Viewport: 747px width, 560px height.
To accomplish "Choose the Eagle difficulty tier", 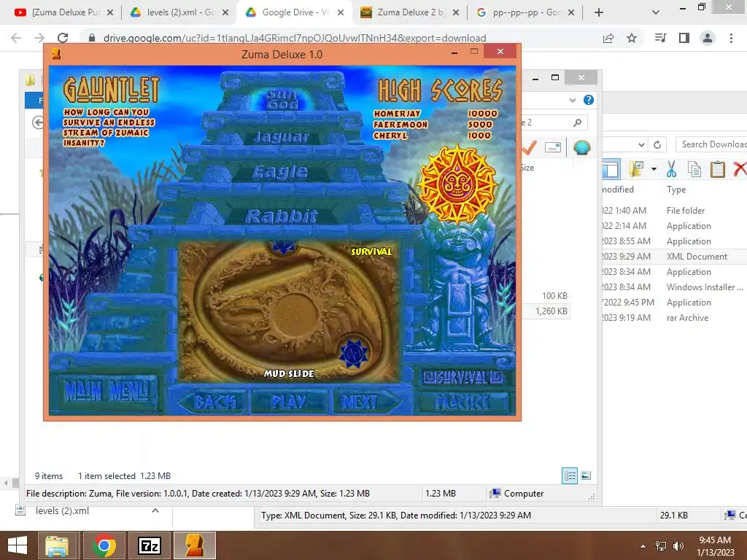I will (280, 171).
